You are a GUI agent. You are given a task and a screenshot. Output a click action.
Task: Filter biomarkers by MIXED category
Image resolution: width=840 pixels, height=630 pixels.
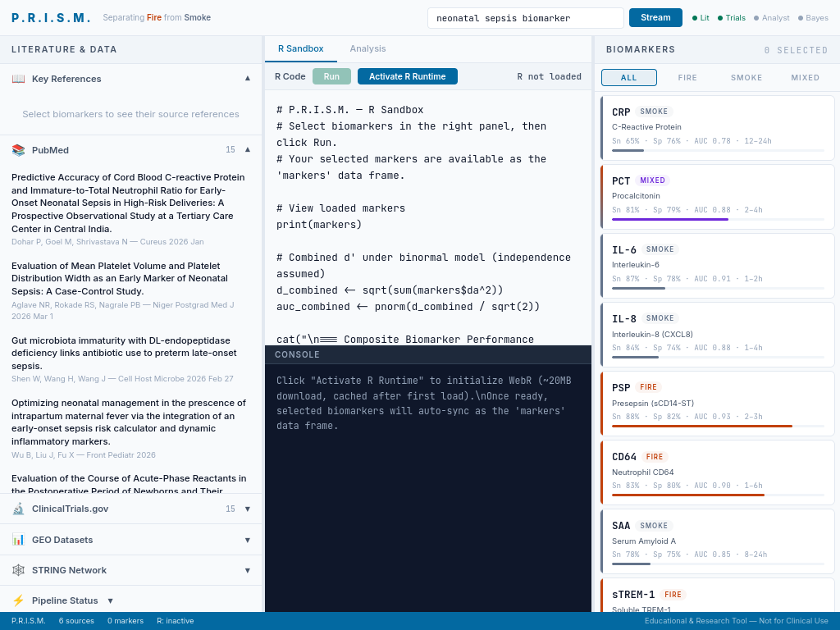click(805, 77)
